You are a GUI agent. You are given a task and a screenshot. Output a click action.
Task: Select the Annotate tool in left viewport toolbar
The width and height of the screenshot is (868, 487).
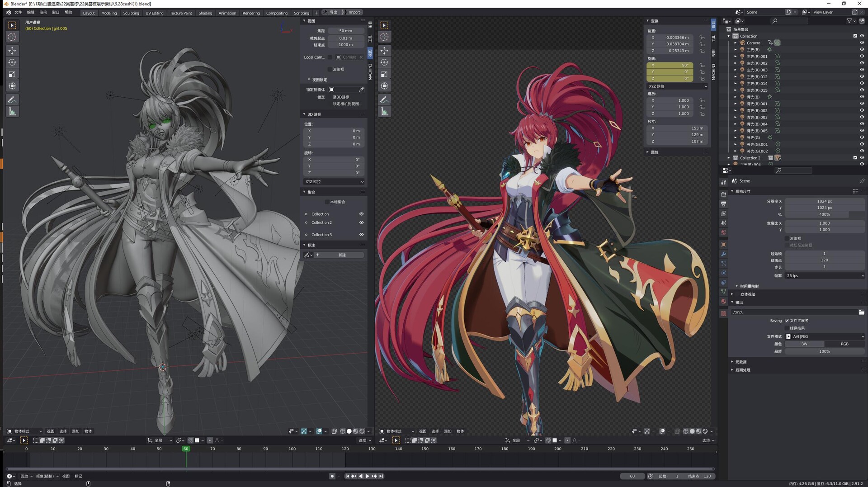(x=12, y=99)
